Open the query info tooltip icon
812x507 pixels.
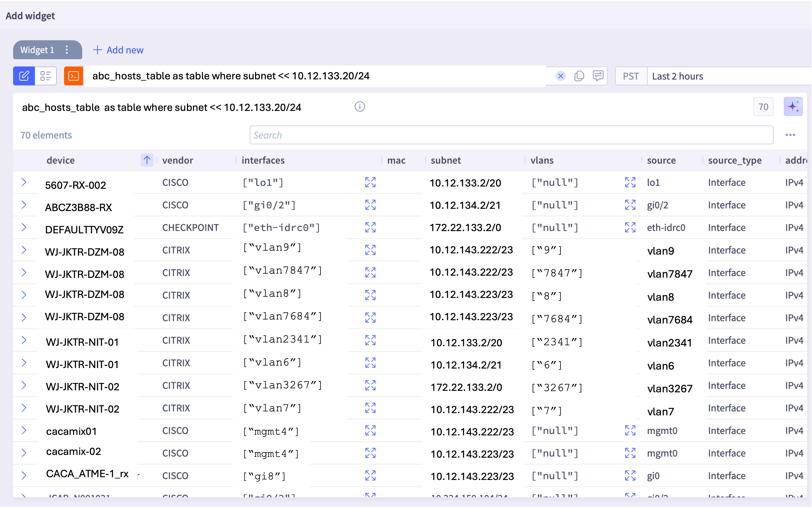360,107
